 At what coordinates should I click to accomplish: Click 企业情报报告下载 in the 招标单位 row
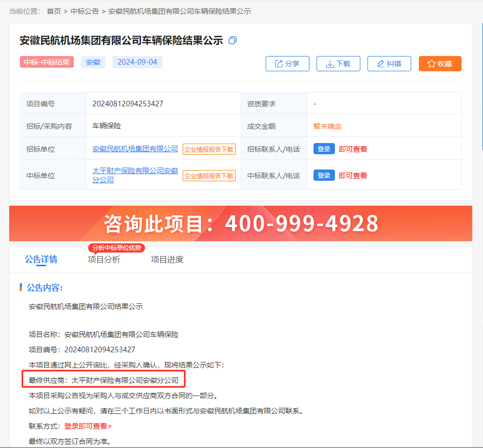tap(209, 150)
